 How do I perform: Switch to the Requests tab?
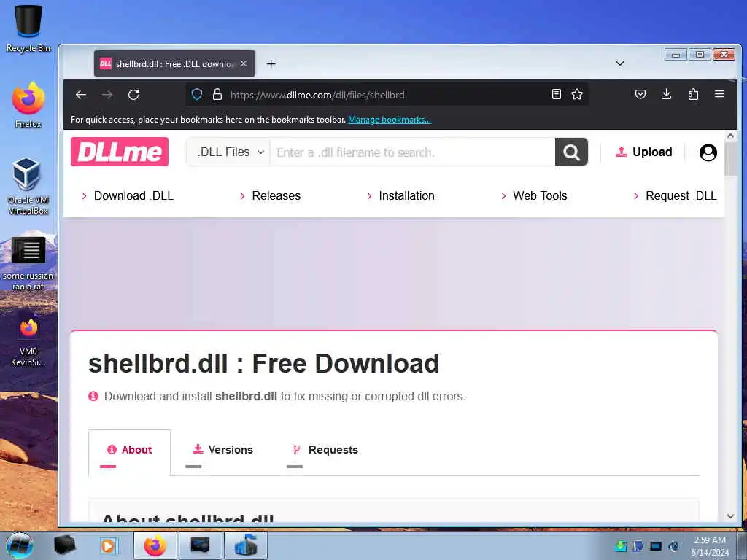pyautogui.click(x=325, y=450)
